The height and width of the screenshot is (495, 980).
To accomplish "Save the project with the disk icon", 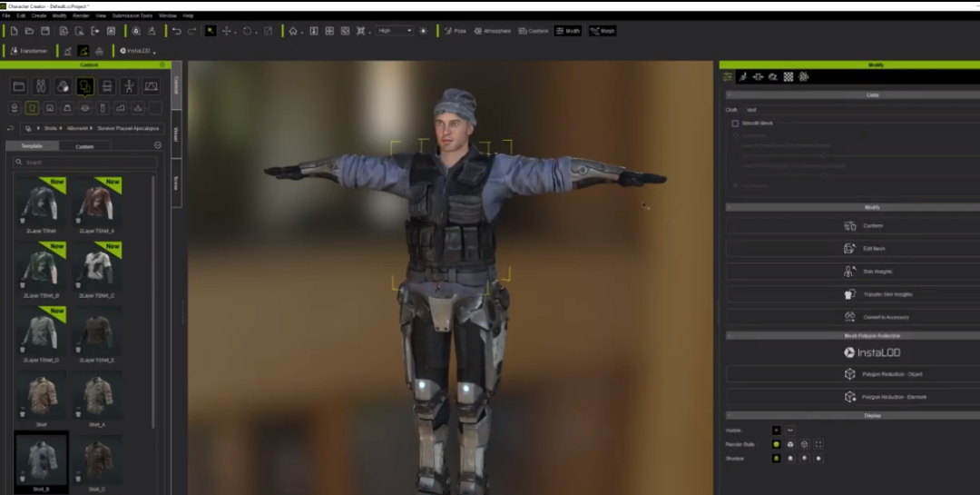I will [x=45, y=31].
